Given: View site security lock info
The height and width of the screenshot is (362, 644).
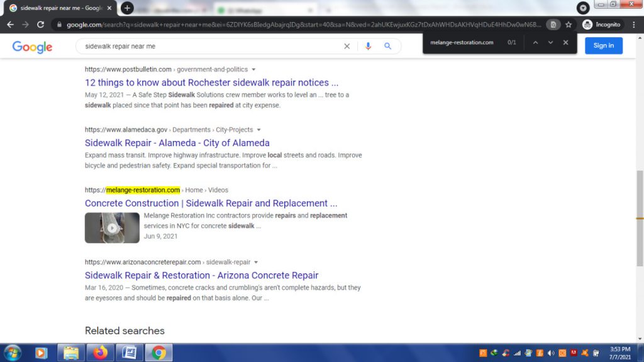Looking at the screenshot, I should point(59,25).
